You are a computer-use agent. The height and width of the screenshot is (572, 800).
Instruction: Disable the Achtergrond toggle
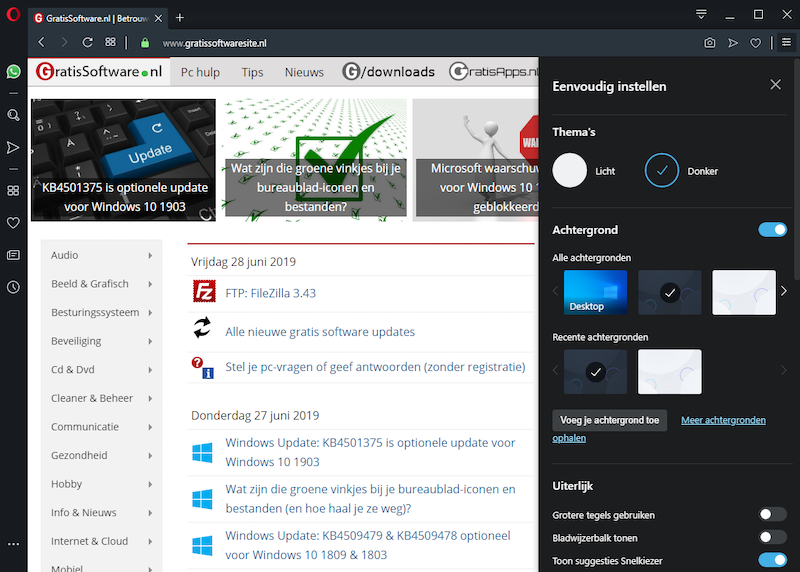772,230
